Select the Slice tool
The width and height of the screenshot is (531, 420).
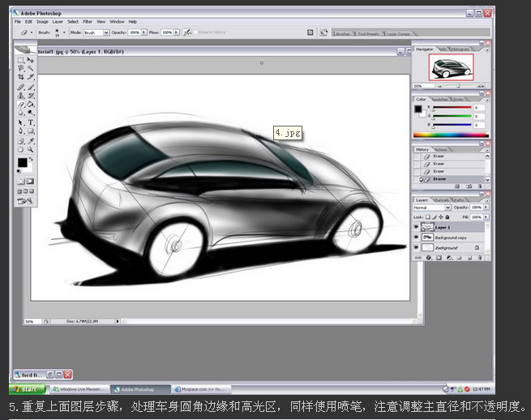pyautogui.click(x=31, y=77)
